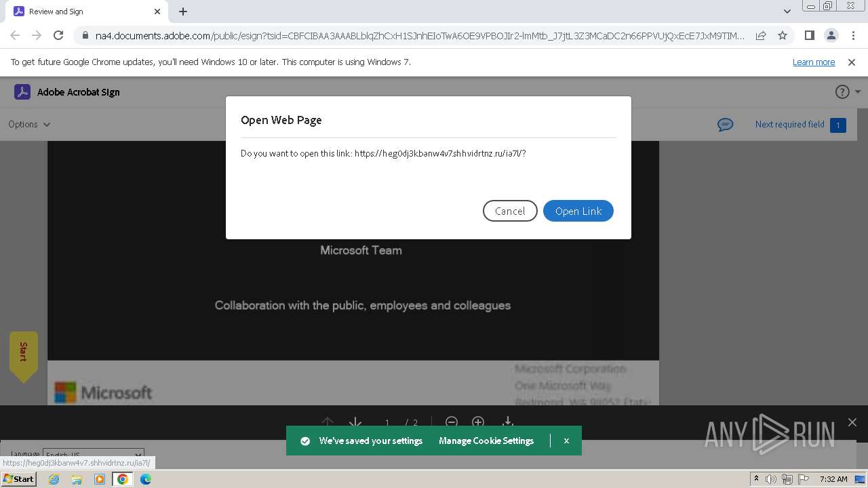Open a new tab

pos(183,12)
